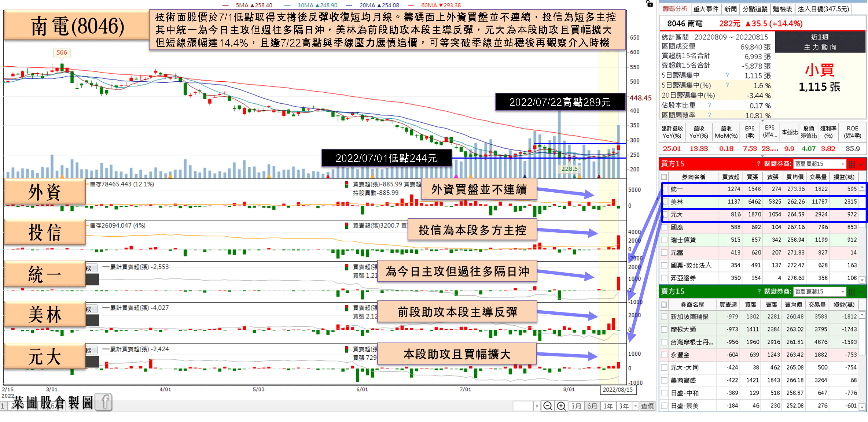Check the box for 國泰 broker
Image resolution: width=868 pixels, height=422 pixels.
point(664,227)
